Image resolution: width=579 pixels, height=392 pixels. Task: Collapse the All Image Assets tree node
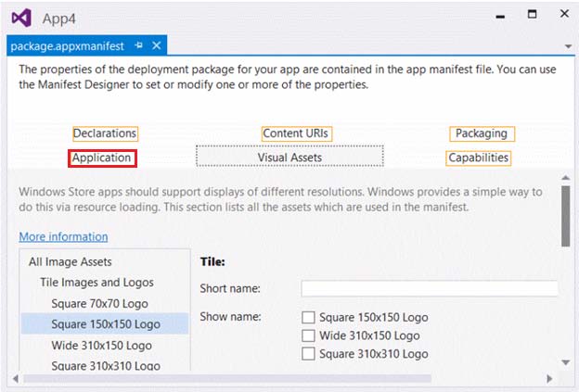point(71,262)
